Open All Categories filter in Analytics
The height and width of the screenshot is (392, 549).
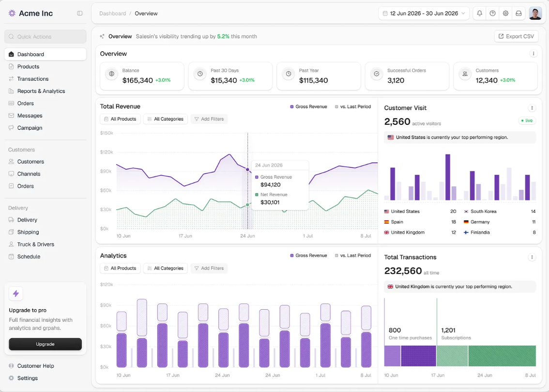point(165,268)
